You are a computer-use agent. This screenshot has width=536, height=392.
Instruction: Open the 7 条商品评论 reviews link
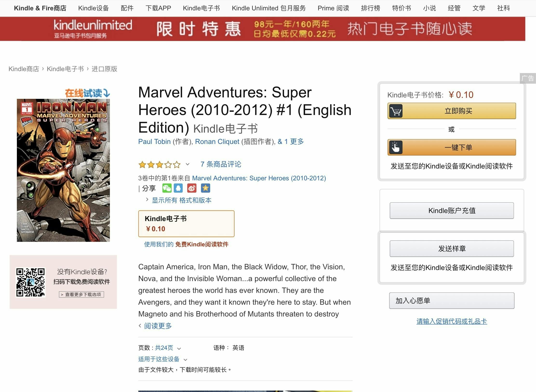[x=221, y=164]
